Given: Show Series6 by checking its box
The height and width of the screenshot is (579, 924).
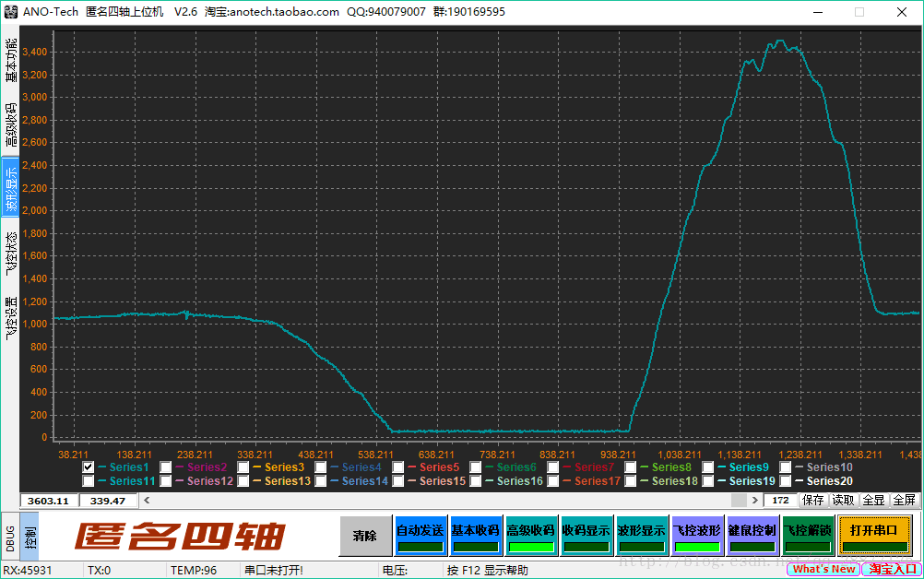Looking at the screenshot, I should (x=476, y=467).
